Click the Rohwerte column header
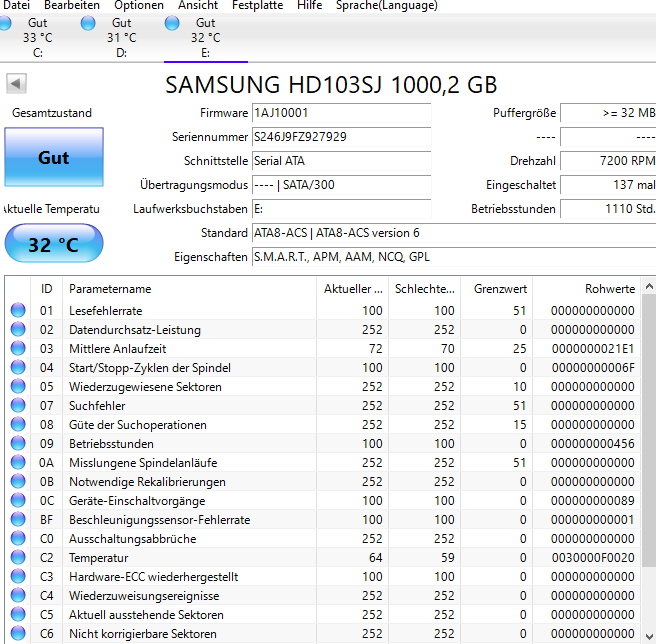This screenshot has height=644, width=656. click(586, 289)
